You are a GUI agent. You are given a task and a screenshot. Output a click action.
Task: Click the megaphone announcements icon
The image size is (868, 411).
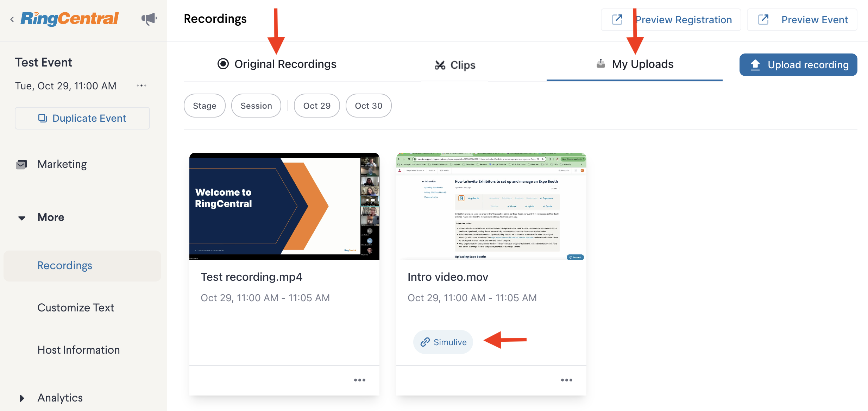click(149, 19)
